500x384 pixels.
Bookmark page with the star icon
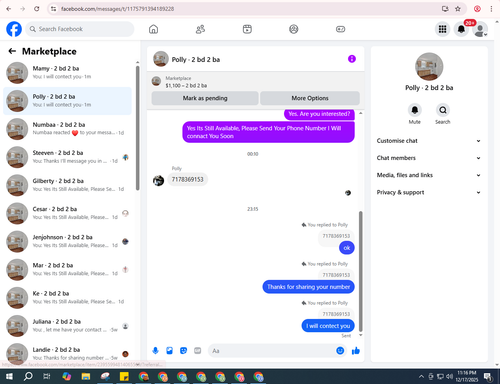click(458, 9)
